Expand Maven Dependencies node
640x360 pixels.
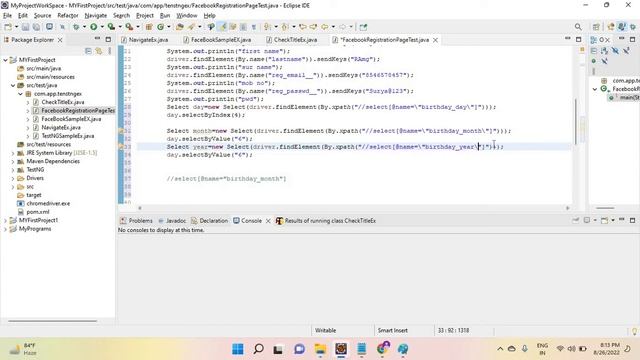(13, 162)
